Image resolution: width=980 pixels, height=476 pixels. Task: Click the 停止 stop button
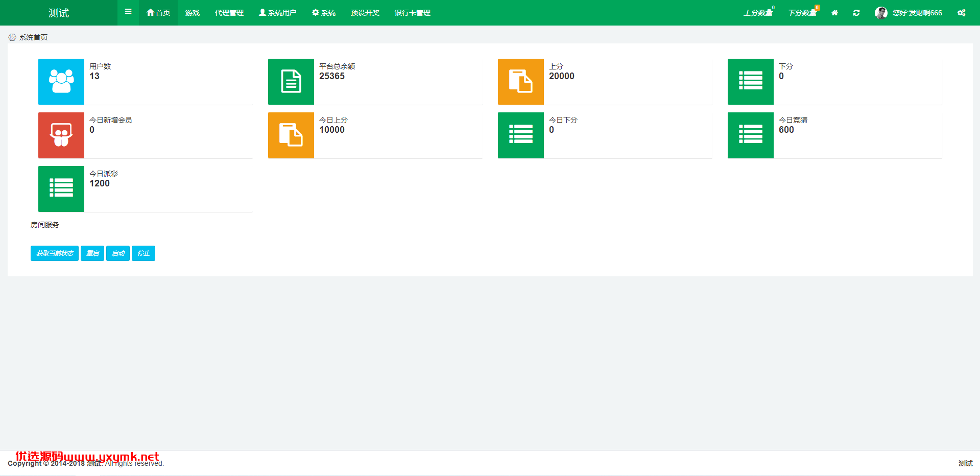[144, 253]
